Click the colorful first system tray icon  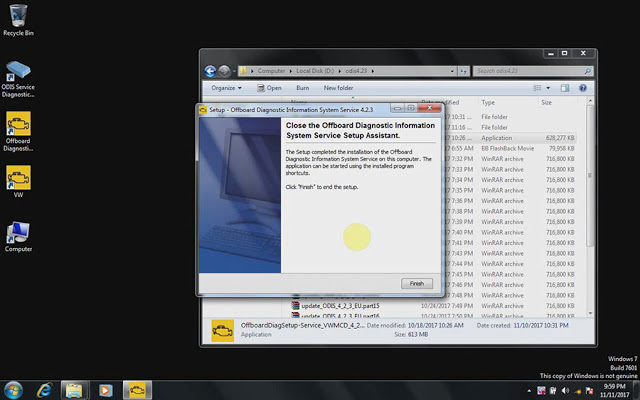coord(541,391)
